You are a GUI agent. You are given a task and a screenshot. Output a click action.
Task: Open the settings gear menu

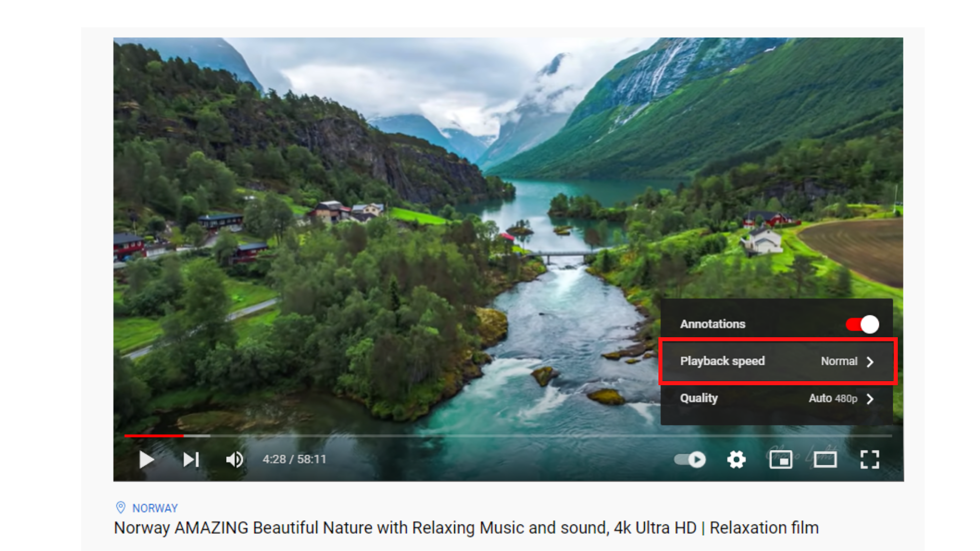click(x=736, y=460)
